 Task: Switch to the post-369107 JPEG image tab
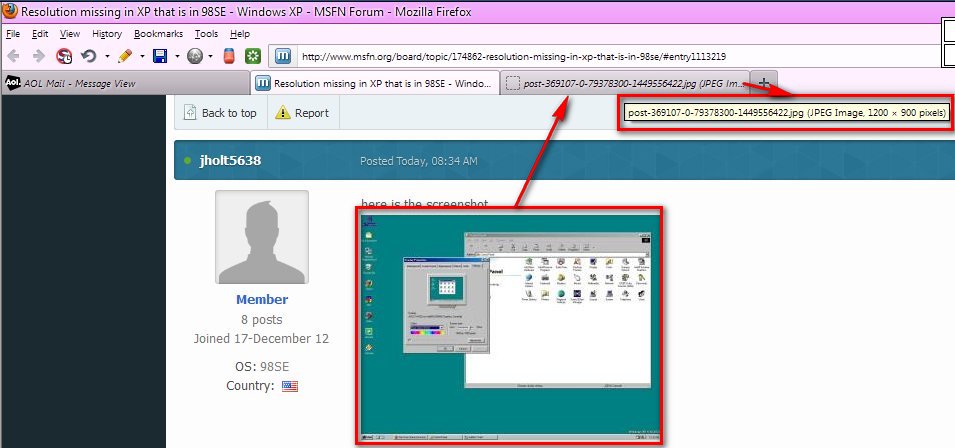[x=626, y=83]
